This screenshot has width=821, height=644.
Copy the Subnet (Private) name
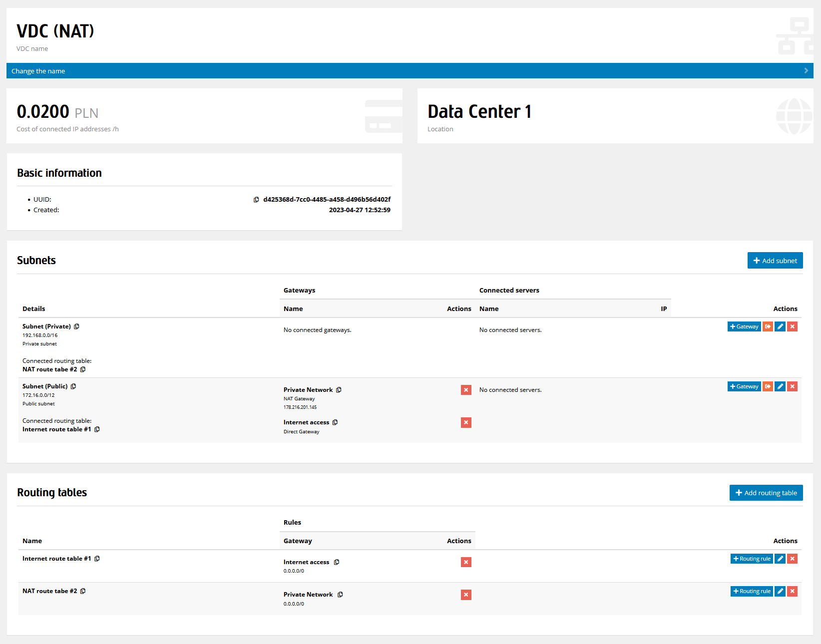pos(76,326)
